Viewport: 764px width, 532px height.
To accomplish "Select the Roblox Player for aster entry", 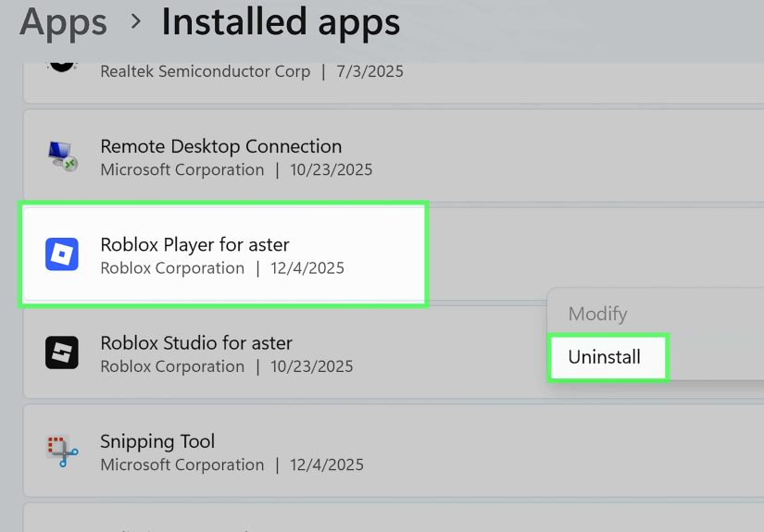I will tap(394, 254).
